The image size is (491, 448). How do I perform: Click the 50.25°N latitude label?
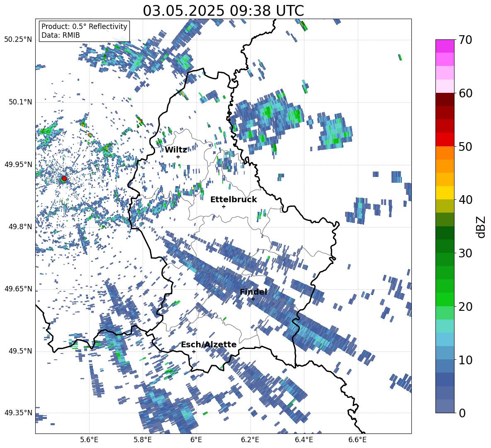click(18, 40)
